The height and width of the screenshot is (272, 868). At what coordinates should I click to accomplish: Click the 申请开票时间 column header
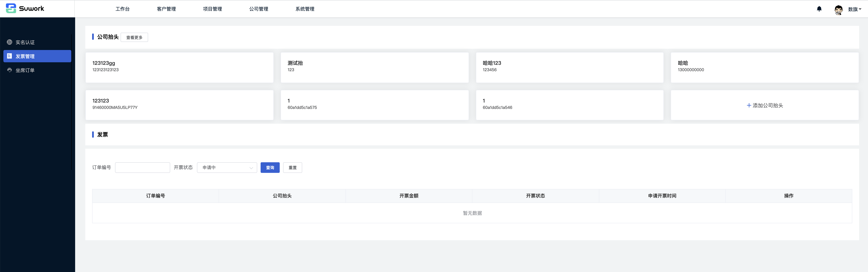pos(662,196)
